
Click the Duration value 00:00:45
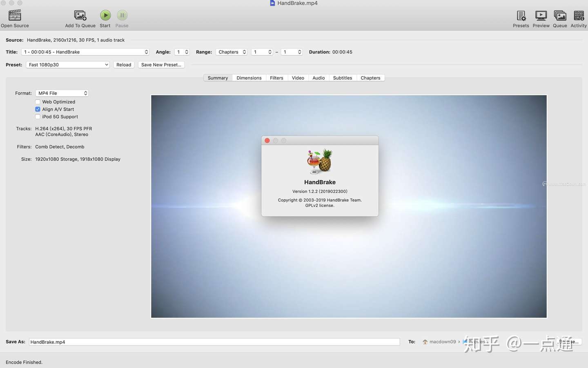pos(342,52)
